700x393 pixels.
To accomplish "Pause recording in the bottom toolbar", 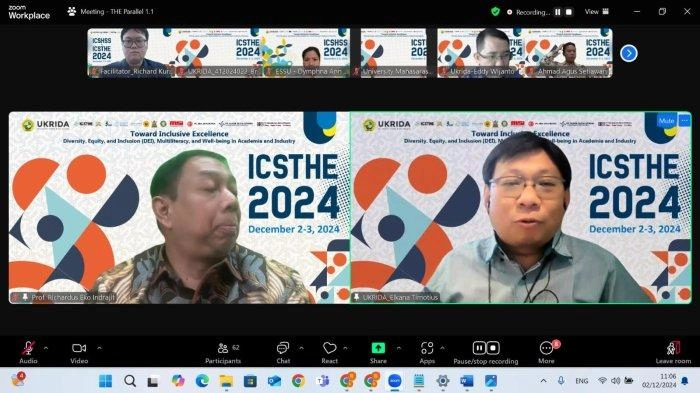I will (x=479, y=347).
